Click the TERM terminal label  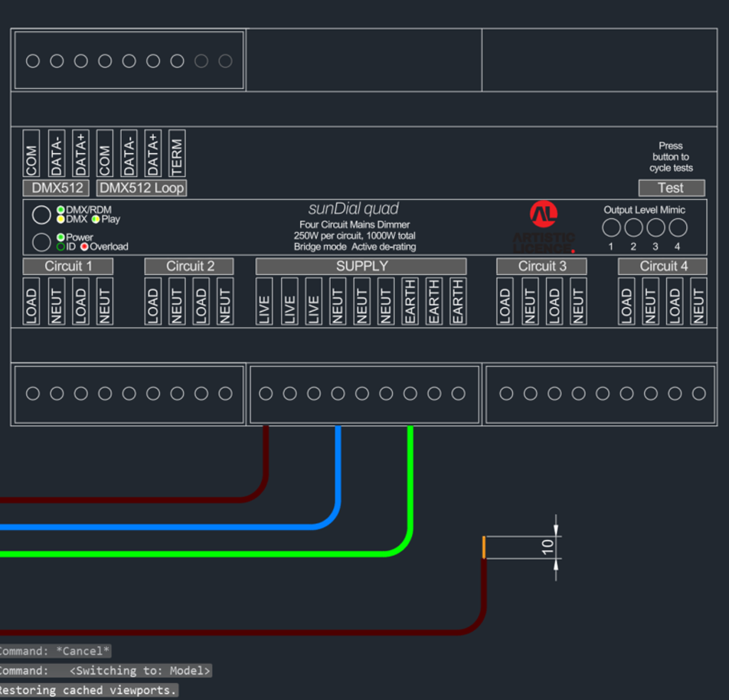(x=177, y=152)
